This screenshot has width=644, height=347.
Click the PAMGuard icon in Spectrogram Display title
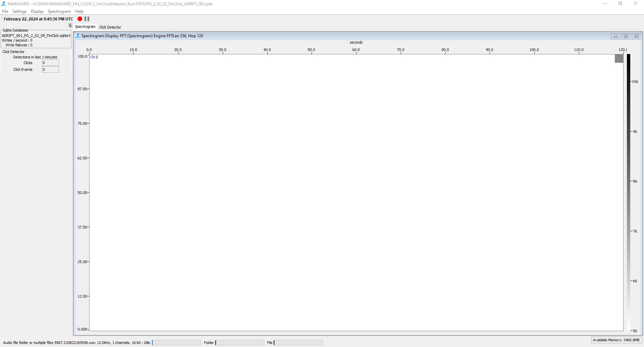click(78, 36)
